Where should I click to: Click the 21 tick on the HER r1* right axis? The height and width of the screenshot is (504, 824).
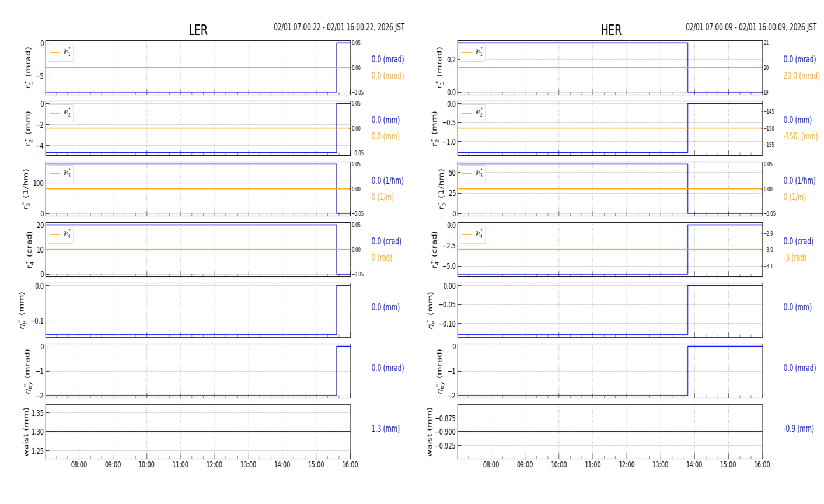coord(766,43)
